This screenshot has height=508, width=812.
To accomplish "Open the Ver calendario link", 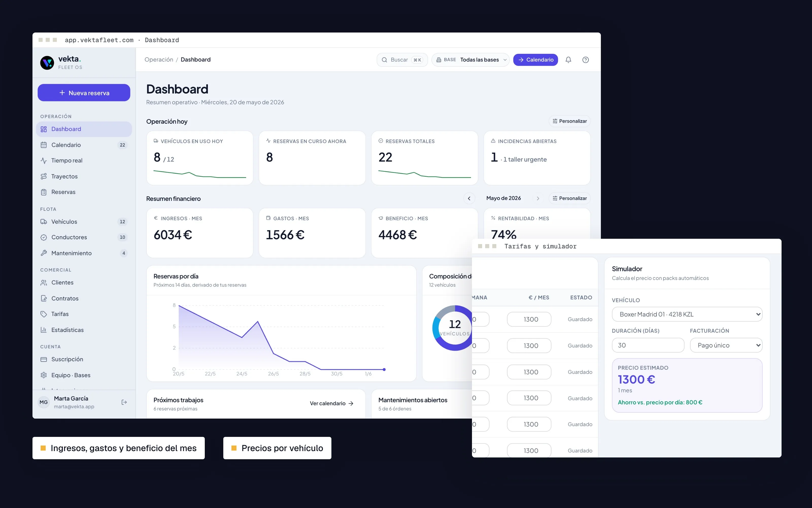I will [331, 403].
